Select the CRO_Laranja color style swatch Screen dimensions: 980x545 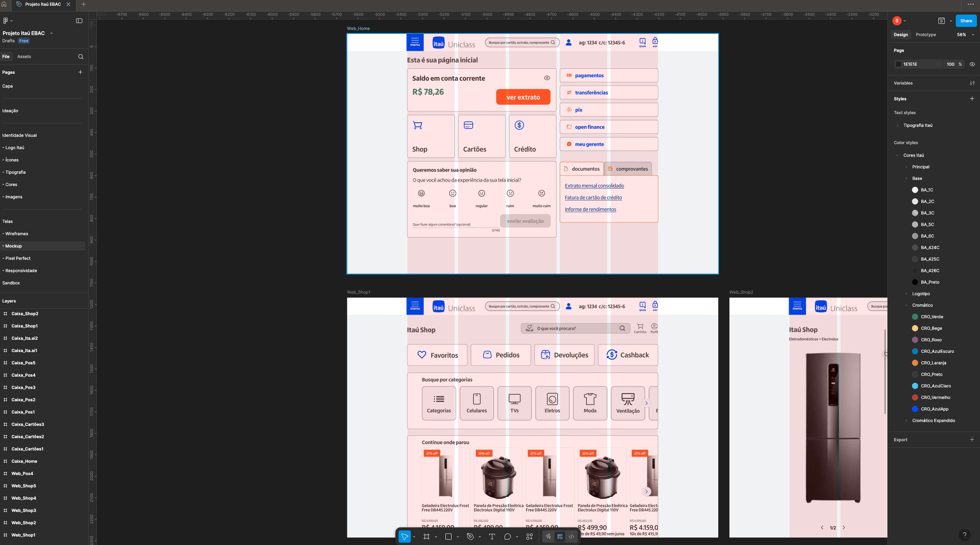click(x=915, y=363)
